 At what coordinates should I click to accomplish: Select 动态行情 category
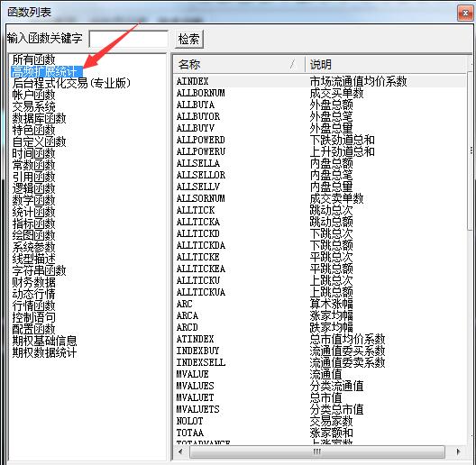[33, 294]
